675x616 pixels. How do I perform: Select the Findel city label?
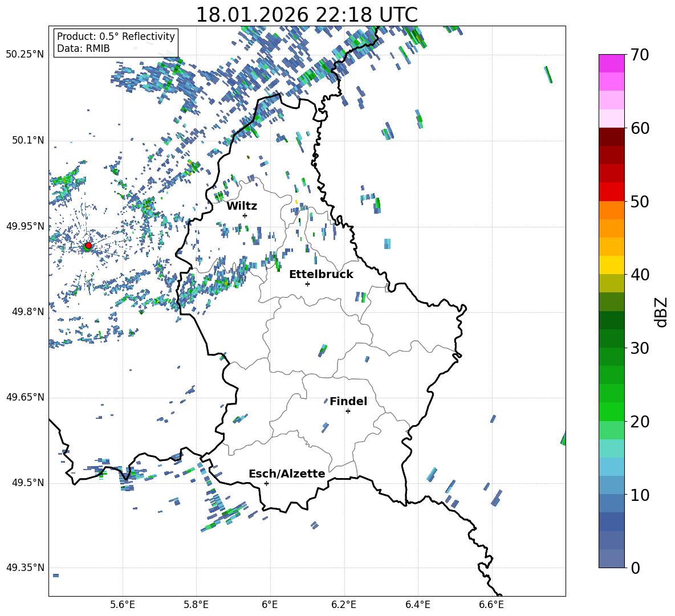348,401
